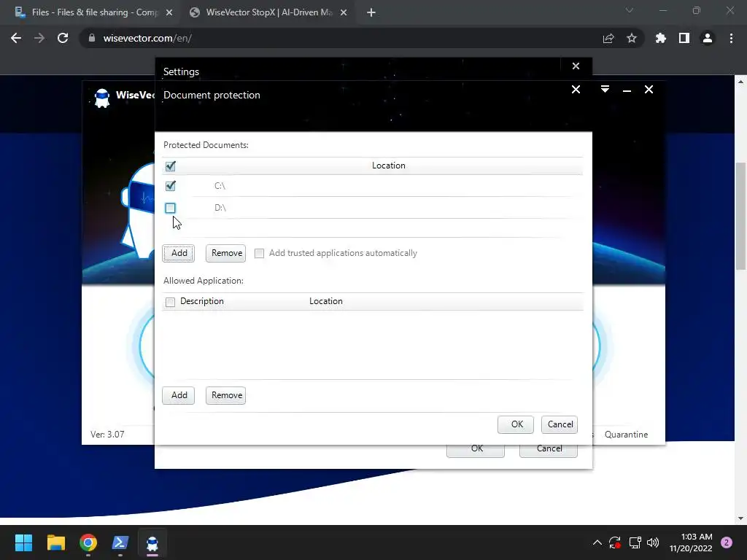Open Chrome profile avatar
The image size is (747, 560).
click(708, 38)
